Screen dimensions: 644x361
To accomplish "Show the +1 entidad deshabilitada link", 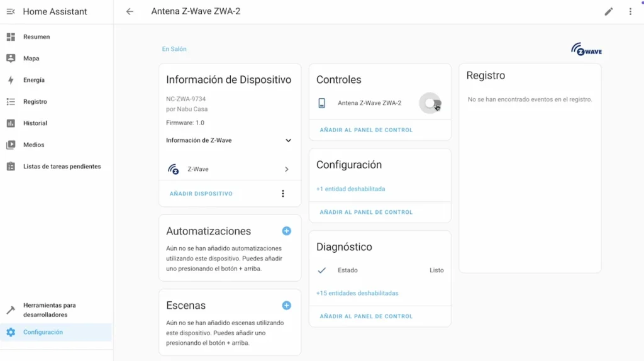I will [351, 189].
